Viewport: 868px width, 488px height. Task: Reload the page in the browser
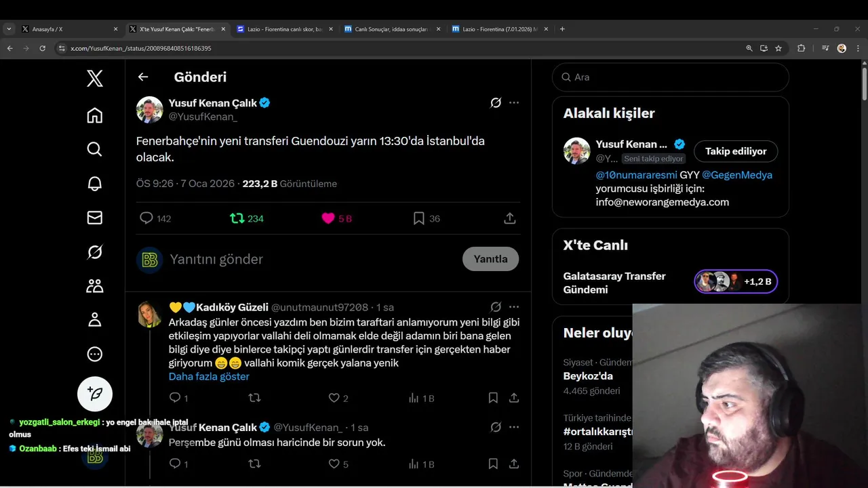[42, 48]
